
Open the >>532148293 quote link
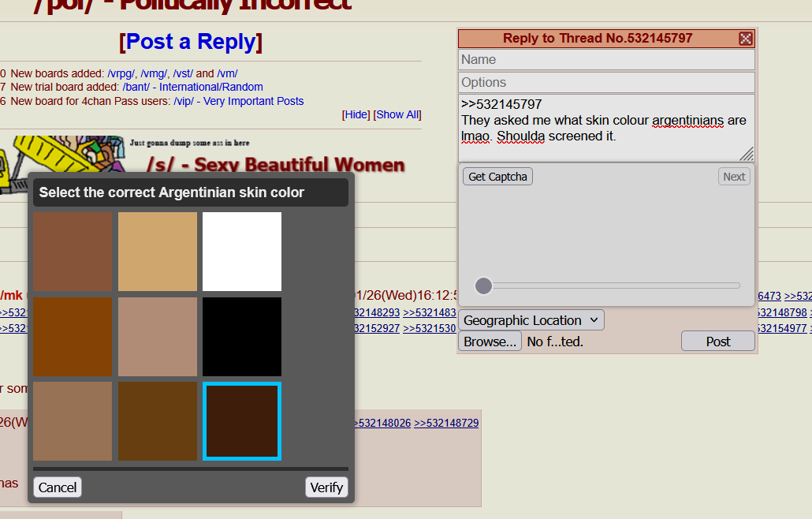[x=378, y=313]
